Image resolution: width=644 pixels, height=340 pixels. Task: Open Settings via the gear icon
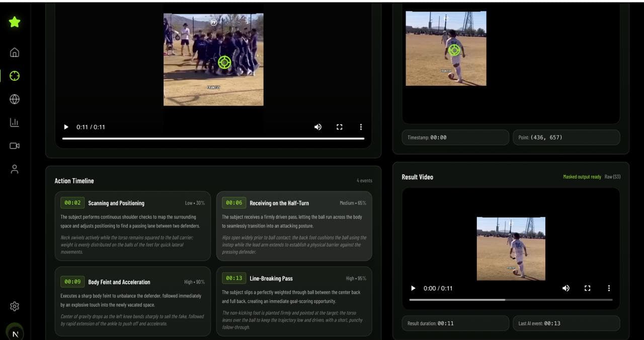14,306
